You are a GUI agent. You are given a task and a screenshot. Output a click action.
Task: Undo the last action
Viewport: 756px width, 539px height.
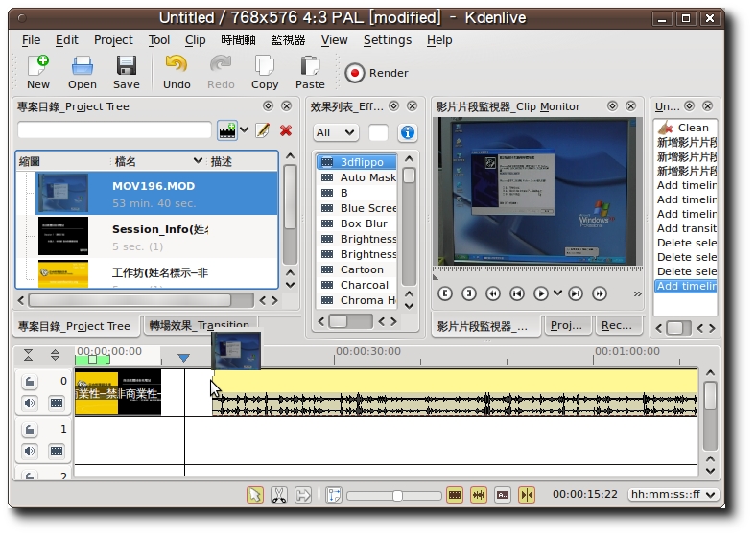click(x=177, y=72)
